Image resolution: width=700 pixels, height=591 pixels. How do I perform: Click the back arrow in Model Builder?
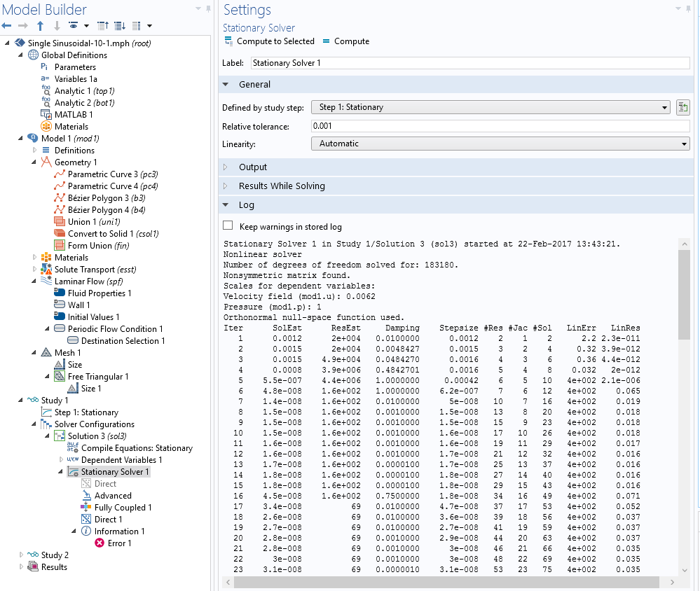(x=7, y=26)
